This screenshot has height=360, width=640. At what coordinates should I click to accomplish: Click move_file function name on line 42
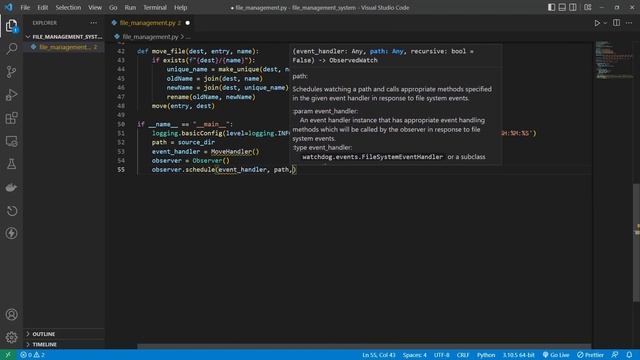pos(168,51)
